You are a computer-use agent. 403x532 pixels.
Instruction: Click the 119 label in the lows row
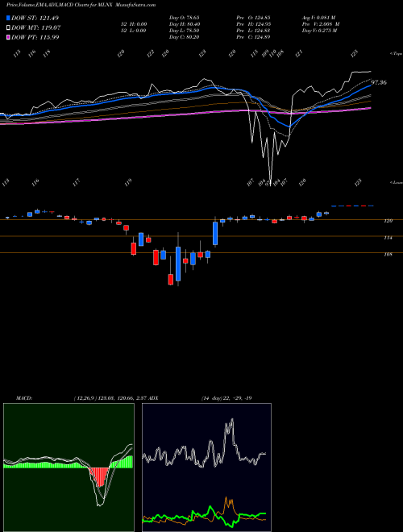(128, 182)
